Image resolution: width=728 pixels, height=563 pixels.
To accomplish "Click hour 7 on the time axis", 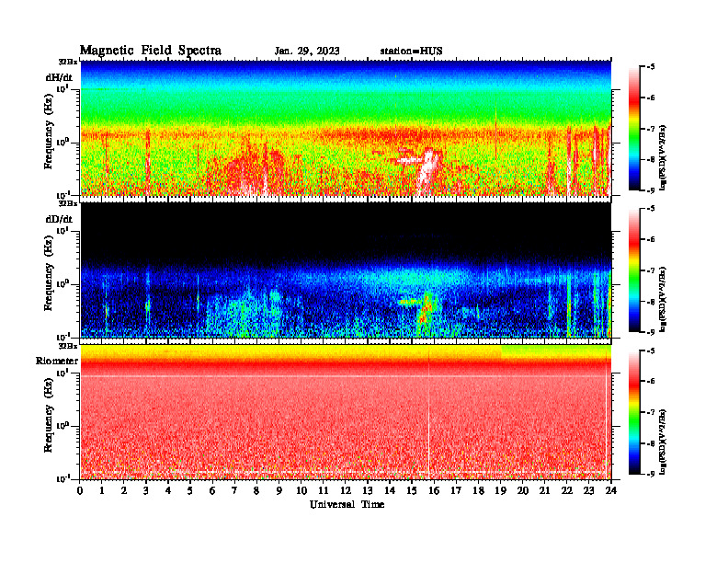I will (234, 491).
